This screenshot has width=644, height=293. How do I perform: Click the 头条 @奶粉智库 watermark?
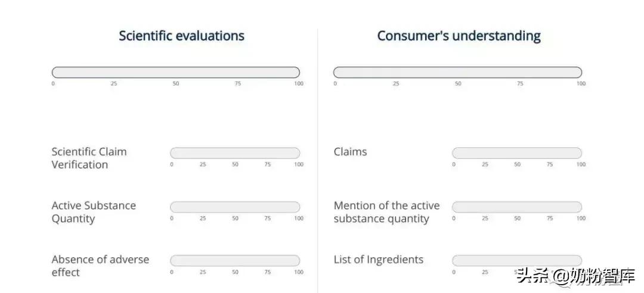pyautogui.click(x=575, y=276)
